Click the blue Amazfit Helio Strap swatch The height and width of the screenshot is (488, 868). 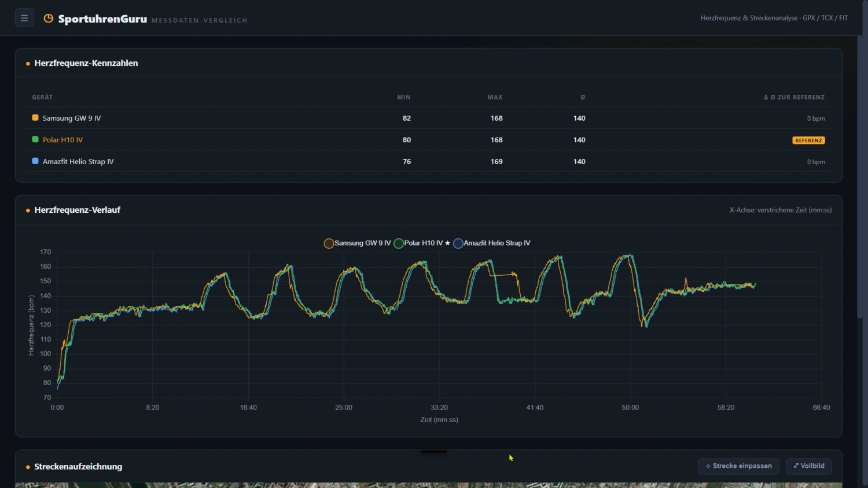(x=35, y=161)
